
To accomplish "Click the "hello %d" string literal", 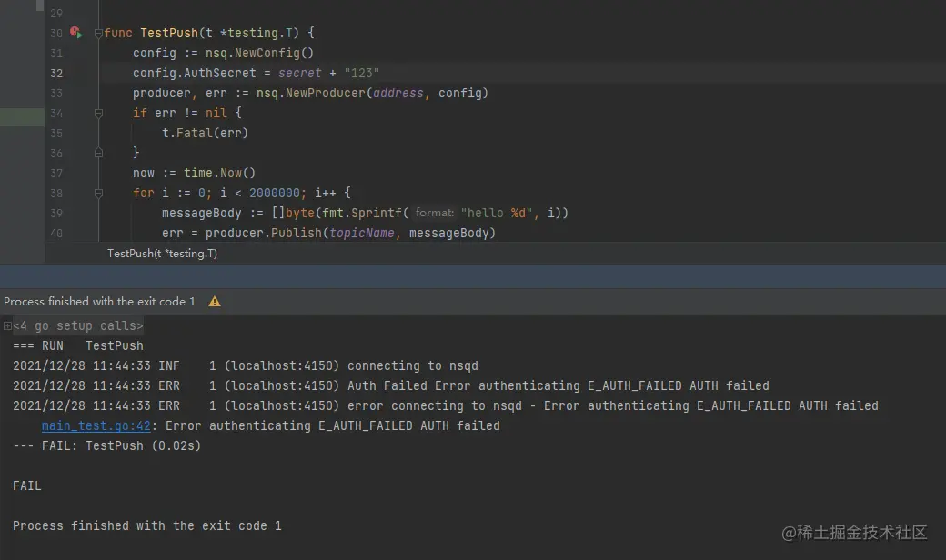I will pos(497,213).
